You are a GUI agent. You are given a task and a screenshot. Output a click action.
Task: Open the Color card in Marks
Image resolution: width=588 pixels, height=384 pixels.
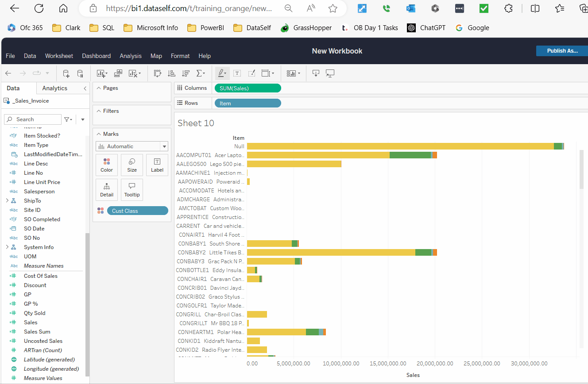107,165
